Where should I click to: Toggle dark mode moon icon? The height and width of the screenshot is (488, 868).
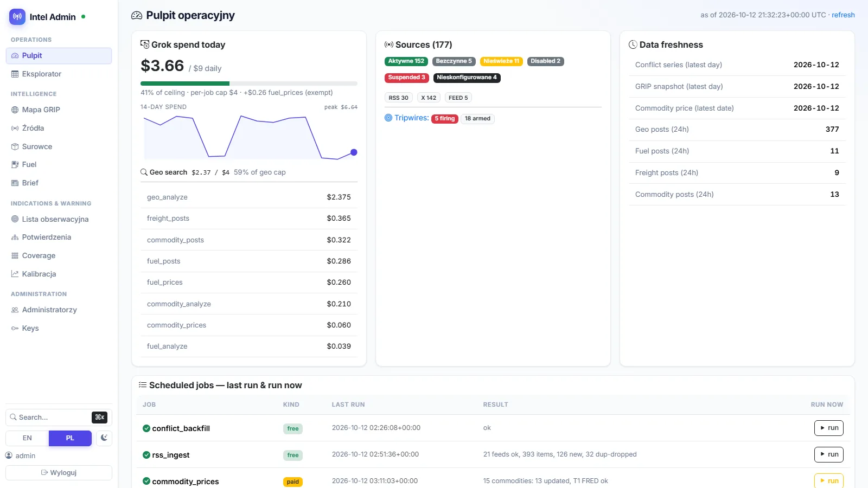point(104,438)
